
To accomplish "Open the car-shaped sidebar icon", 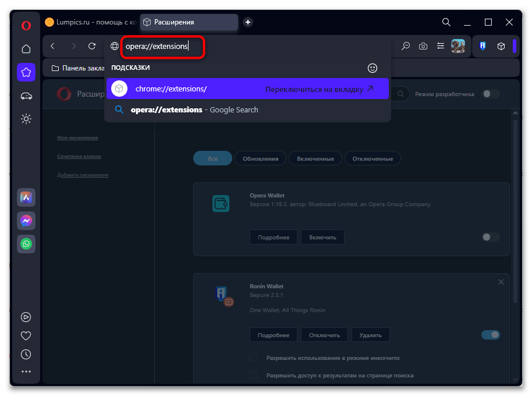I will click(x=26, y=96).
